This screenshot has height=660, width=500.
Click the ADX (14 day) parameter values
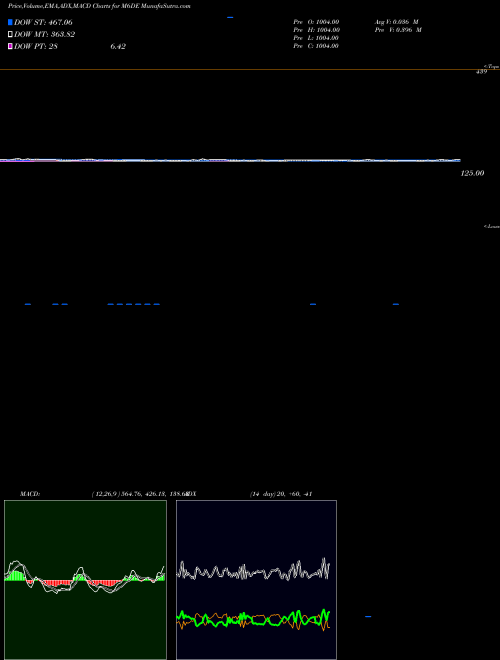(281, 494)
